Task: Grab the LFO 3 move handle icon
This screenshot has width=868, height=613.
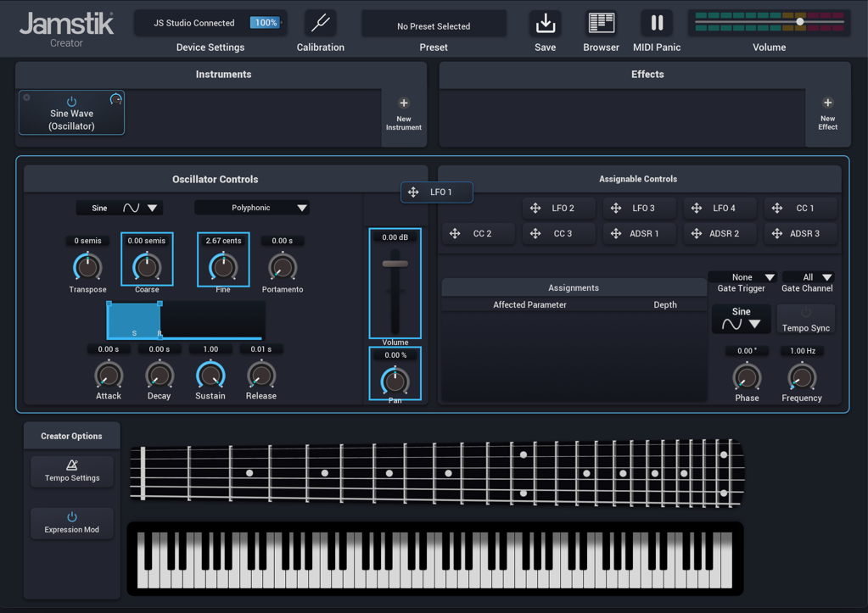Action: pos(615,208)
